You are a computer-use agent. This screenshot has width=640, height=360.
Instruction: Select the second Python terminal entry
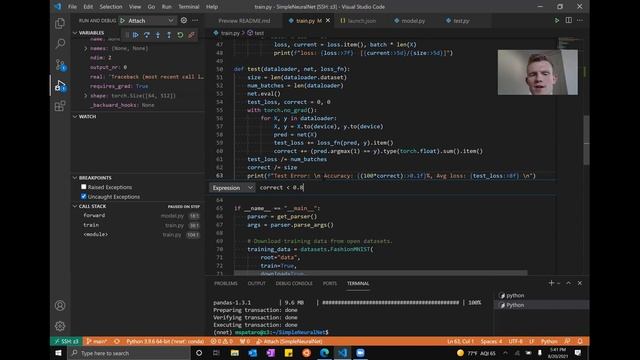541,305
